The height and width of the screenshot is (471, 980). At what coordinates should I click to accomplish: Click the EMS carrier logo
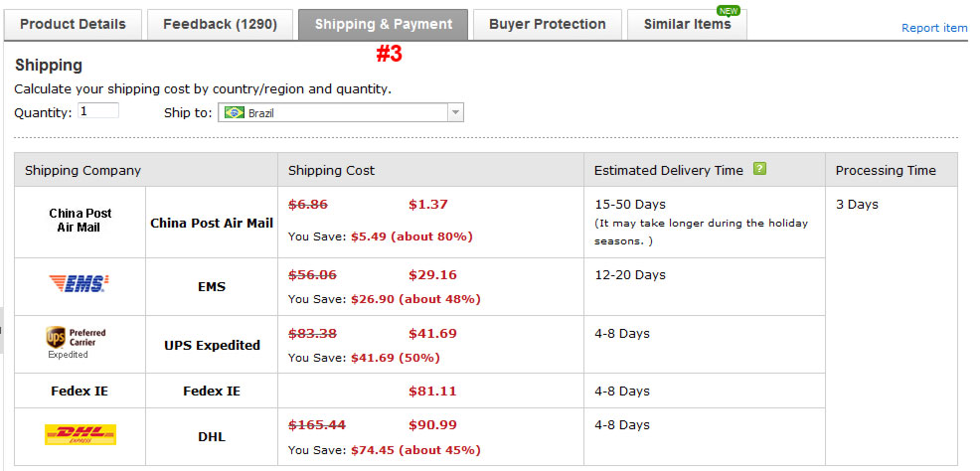(x=79, y=283)
